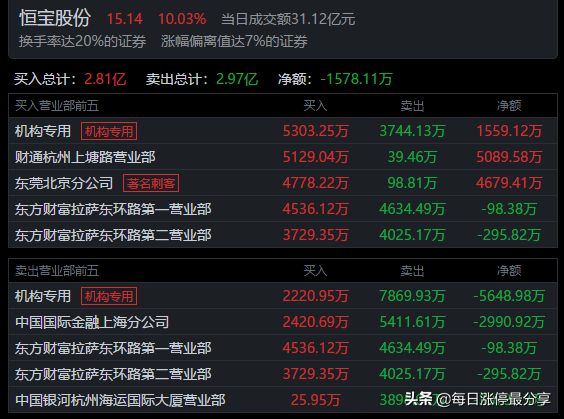Open 中国银河杭州海运国际大厦营业部 row
This screenshot has height=419, width=564.
[283, 400]
